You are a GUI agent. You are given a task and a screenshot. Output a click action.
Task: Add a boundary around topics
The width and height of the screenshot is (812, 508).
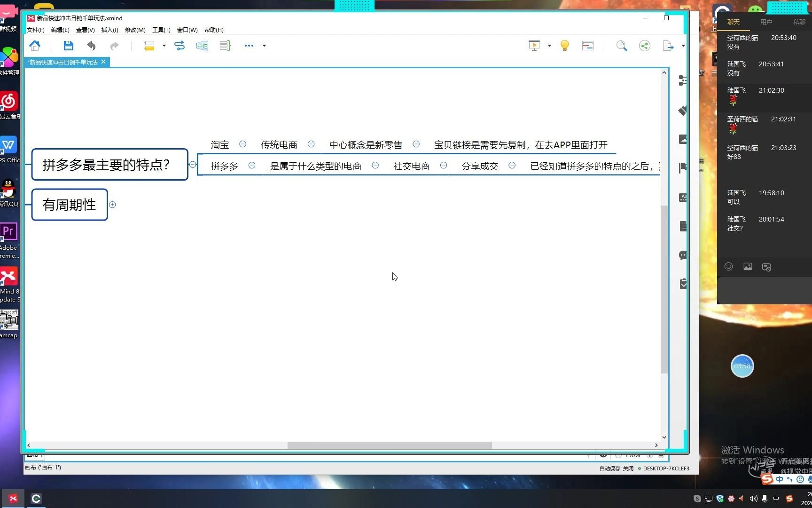[x=202, y=46]
